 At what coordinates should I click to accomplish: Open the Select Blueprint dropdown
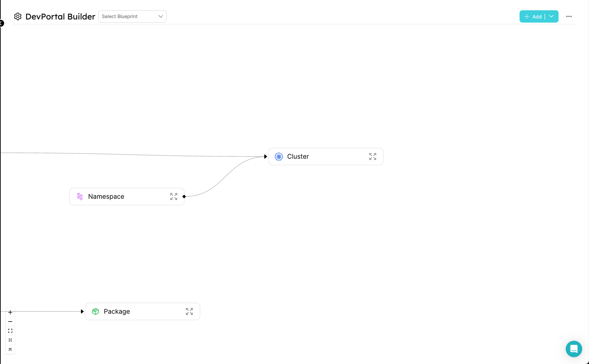(132, 16)
